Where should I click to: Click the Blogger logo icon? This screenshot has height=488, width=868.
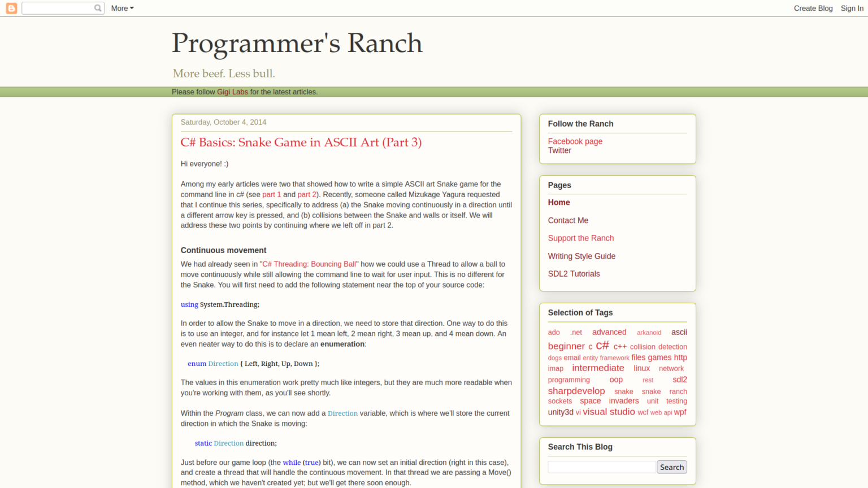[11, 8]
